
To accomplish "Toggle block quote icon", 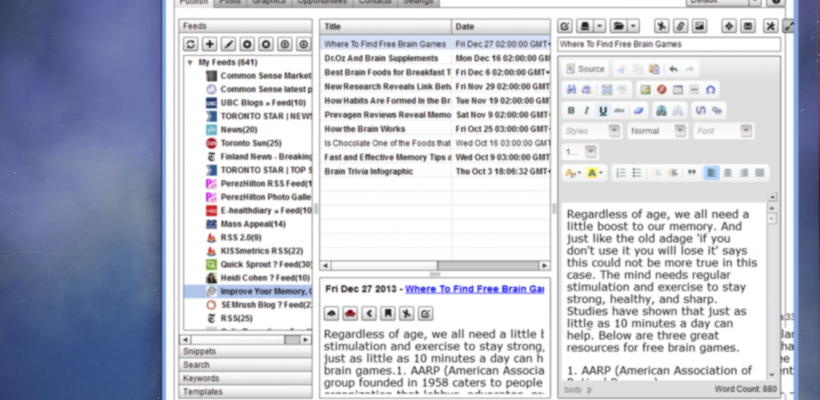I will (x=691, y=173).
